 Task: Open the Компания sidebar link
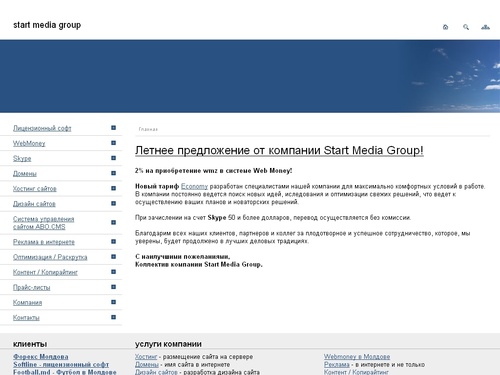click(x=27, y=303)
